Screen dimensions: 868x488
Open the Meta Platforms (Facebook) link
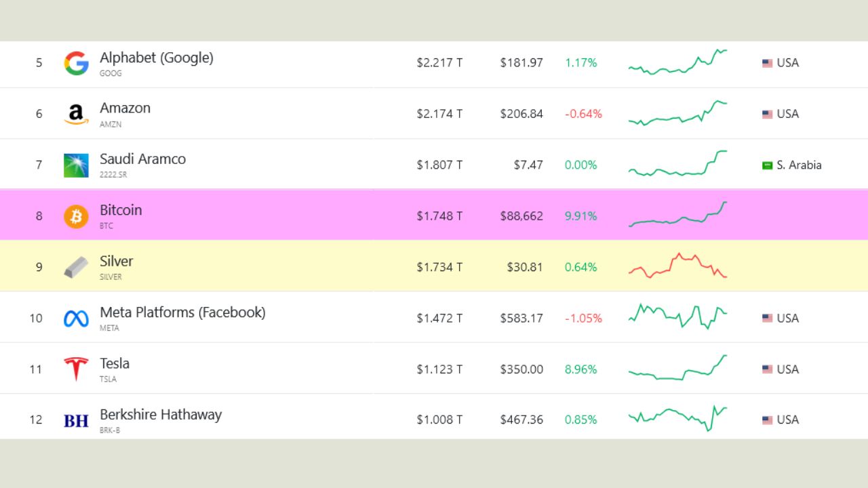coord(182,312)
